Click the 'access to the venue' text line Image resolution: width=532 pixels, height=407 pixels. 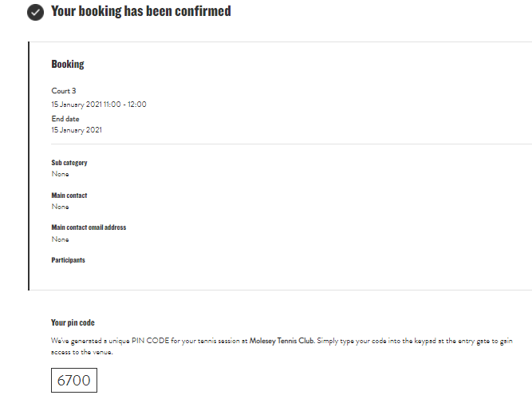click(x=82, y=352)
